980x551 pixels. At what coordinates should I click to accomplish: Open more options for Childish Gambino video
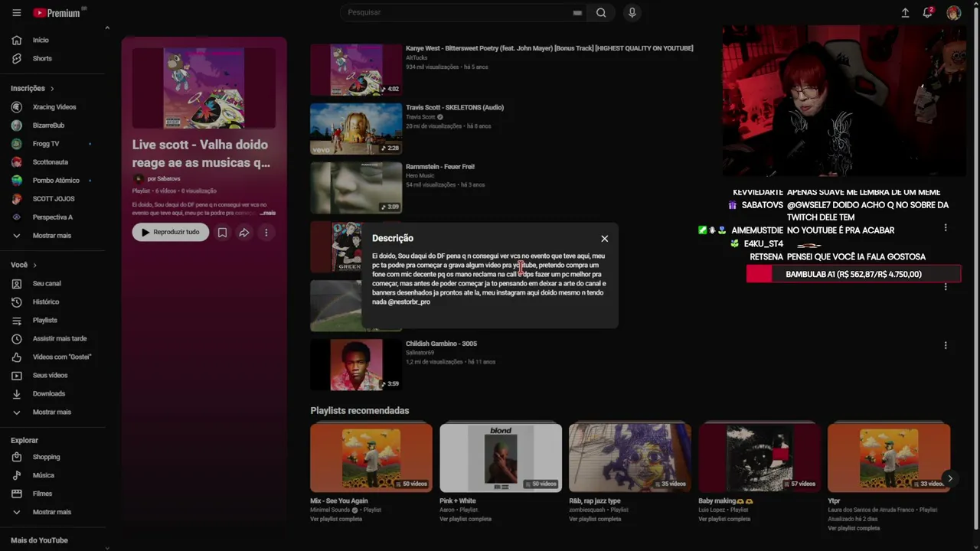[946, 345]
